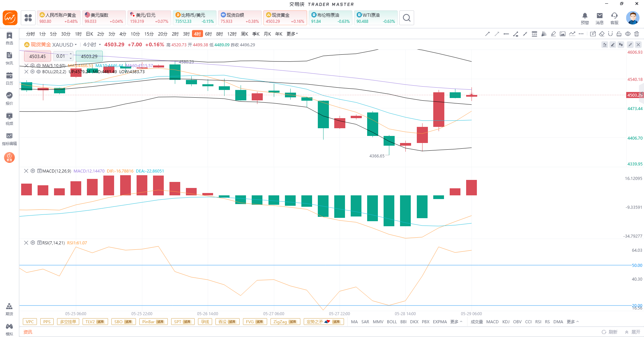Toggle drawings visibility eye in toolbar

click(628, 34)
